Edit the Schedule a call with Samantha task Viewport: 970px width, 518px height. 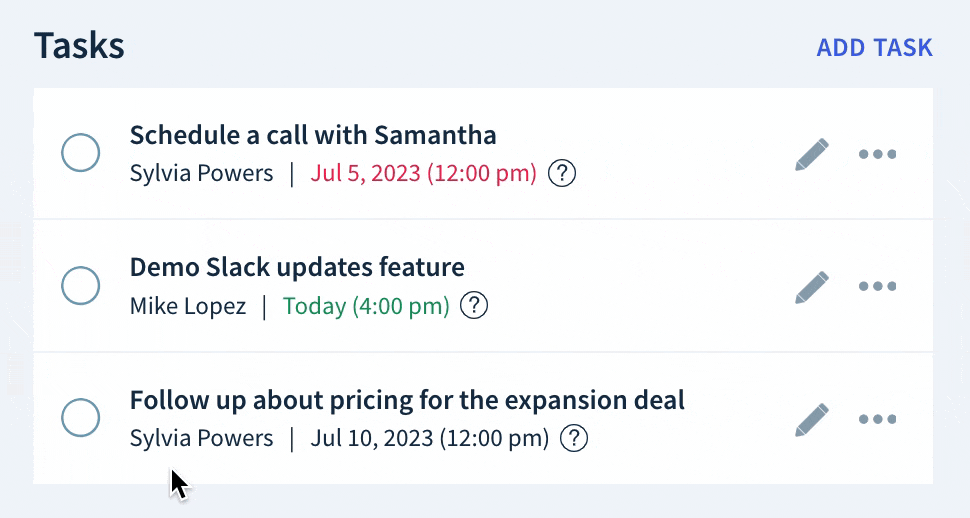[x=812, y=154]
